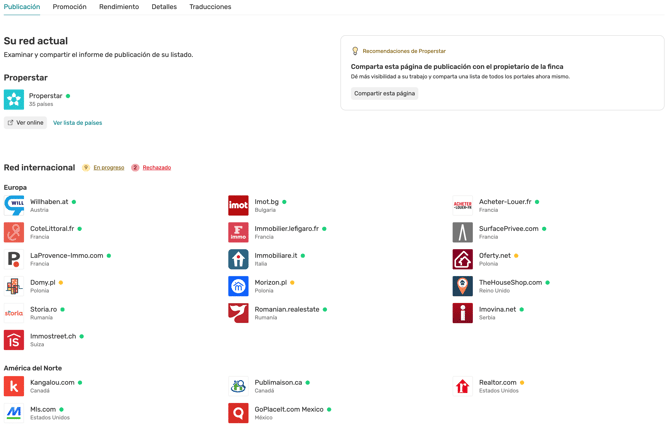The width and height of the screenshot is (670, 424).
Task: Click the GoPlaceIt.com Mexico portal name
Action: pos(289,409)
